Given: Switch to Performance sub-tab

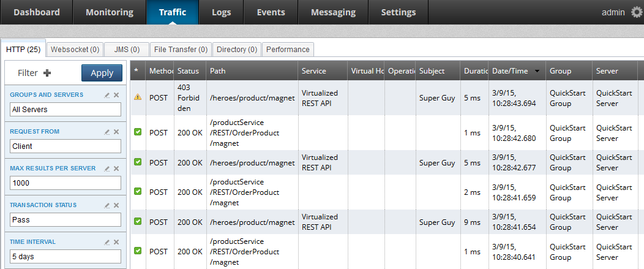Looking at the screenshot, I should click(288, 50).
